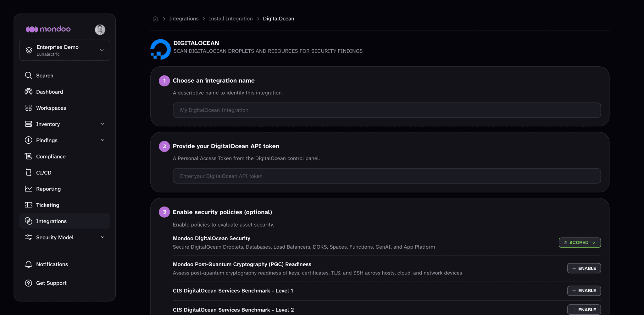Click the Search magnifier icon in the sidebar

click(28, 75)
